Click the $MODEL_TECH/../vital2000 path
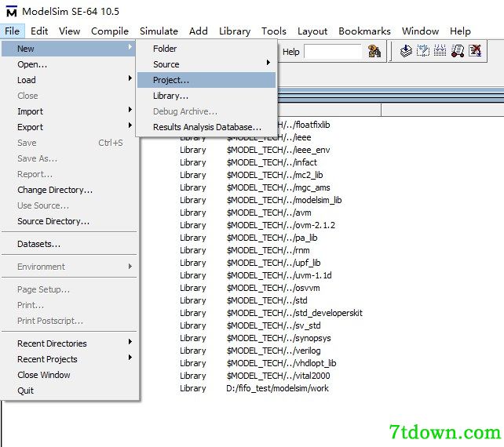Image resolution: width=504 pixels, height=447 pixels. (x=278, y=376)
